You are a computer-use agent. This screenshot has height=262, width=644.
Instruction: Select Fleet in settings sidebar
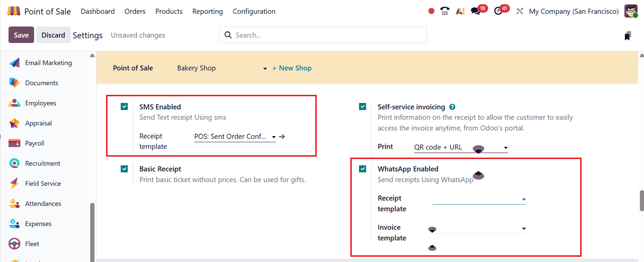[32, 244]
